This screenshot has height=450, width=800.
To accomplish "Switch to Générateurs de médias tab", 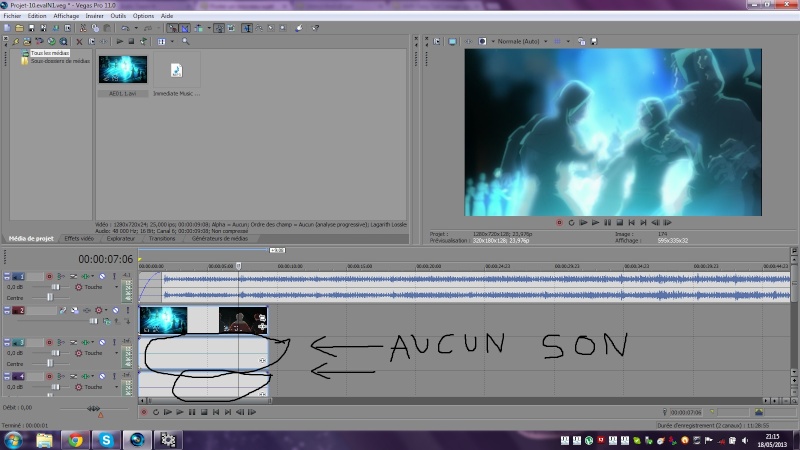I will coord(219,238).
